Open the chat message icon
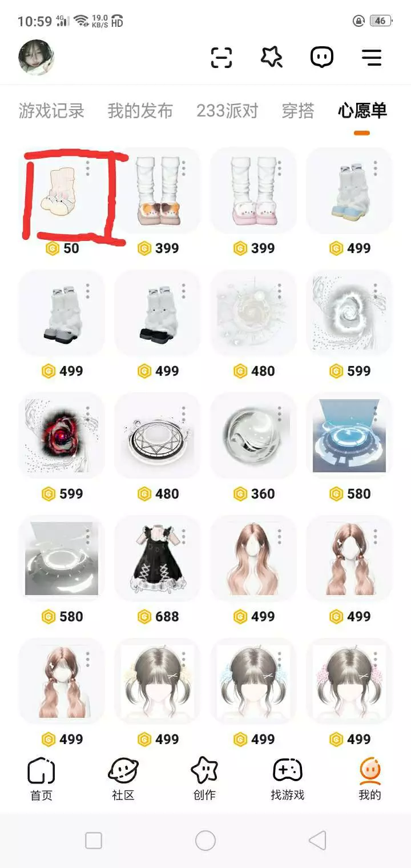This screenshot has width=411, height=868. pyautogui.click(x=322, y=57)
